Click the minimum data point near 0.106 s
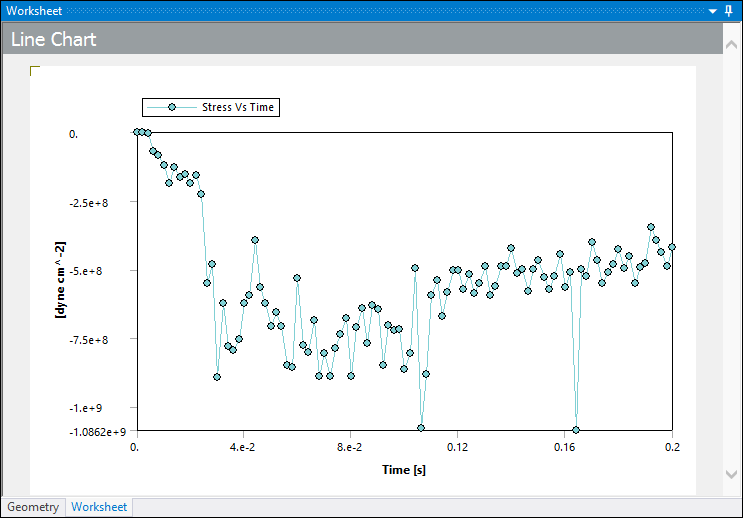743x518 pixels. (x=421, y=428)
